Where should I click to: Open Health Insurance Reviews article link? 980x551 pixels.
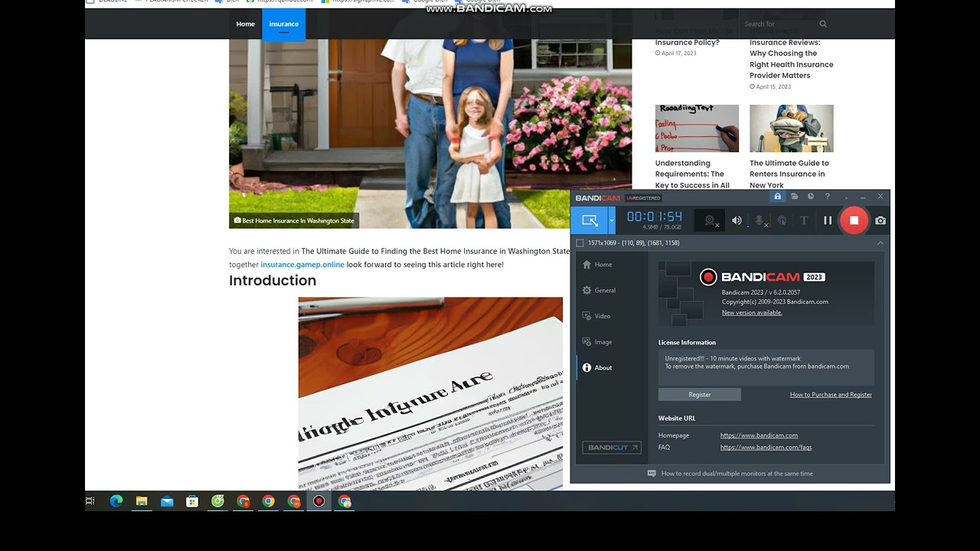point(792,59)
